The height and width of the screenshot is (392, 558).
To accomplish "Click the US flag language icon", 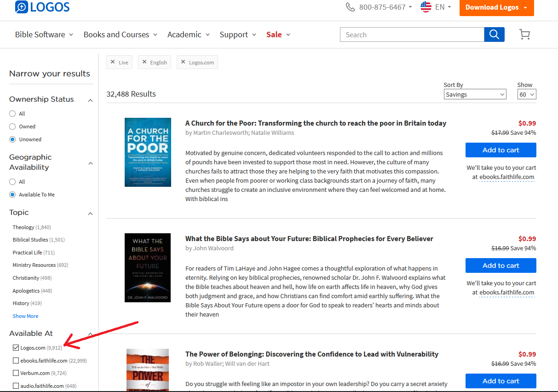I will [426, 7].
